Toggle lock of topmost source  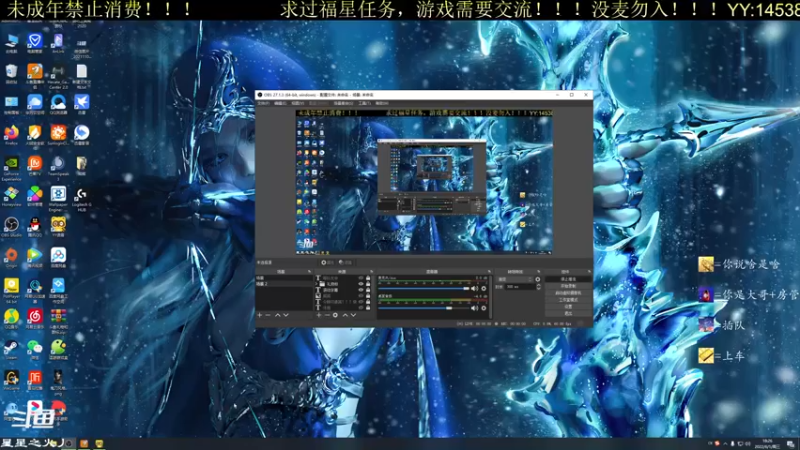point(368,278)
